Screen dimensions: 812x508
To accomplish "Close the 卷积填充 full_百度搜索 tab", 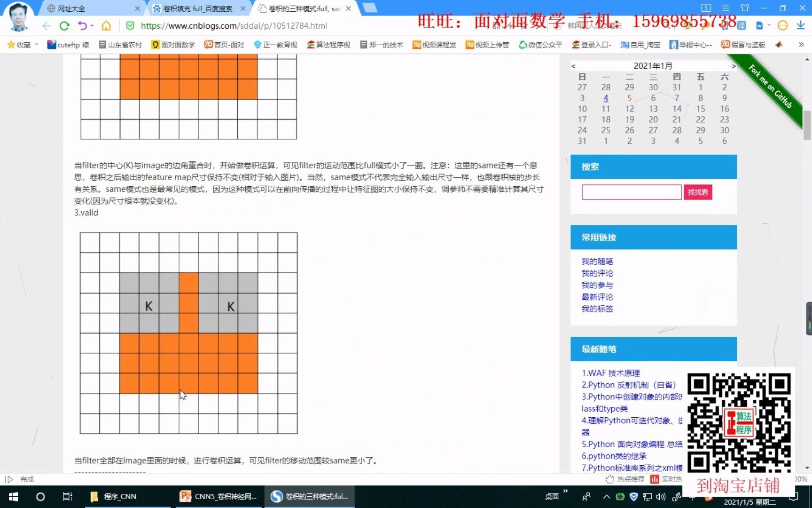I will 242,8.
